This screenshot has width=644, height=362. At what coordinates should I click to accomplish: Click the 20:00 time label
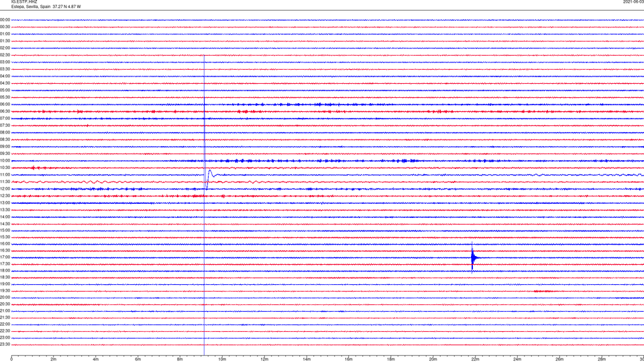point(5,298)
